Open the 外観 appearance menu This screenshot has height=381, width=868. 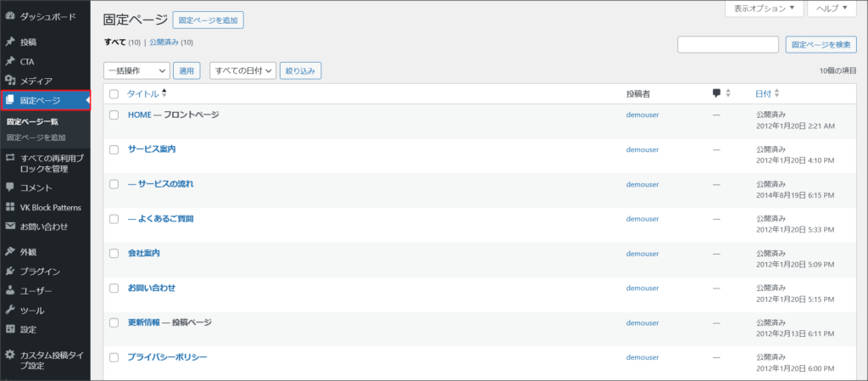pyautogui.click(x=28, y=252)
